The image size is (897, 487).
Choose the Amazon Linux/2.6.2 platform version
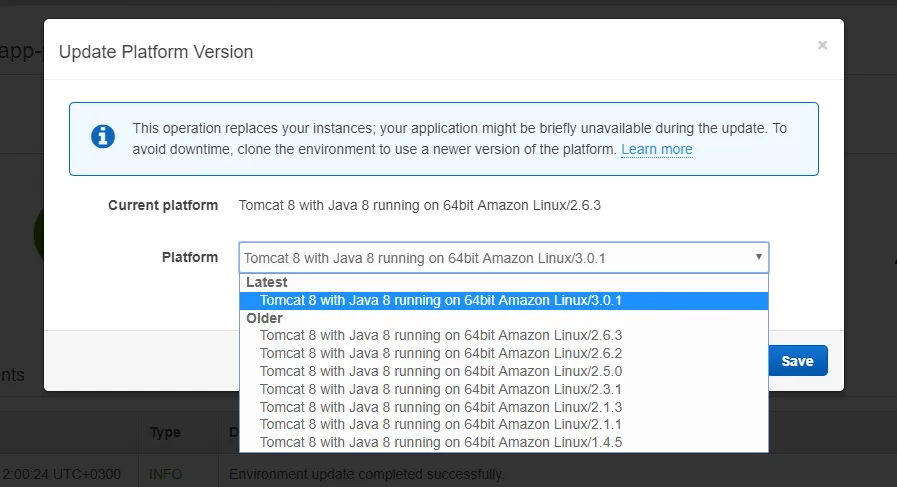(x=440, y=353)
